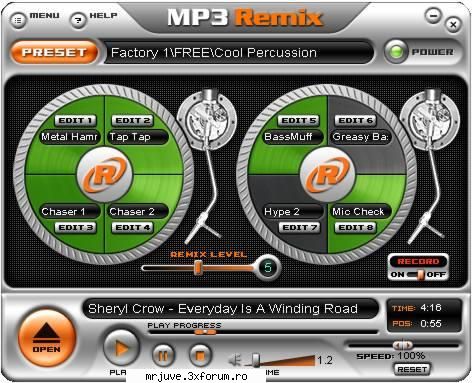The image size is (473, 383).
Task: Stop playback with the Stop button
Action: 200,356
